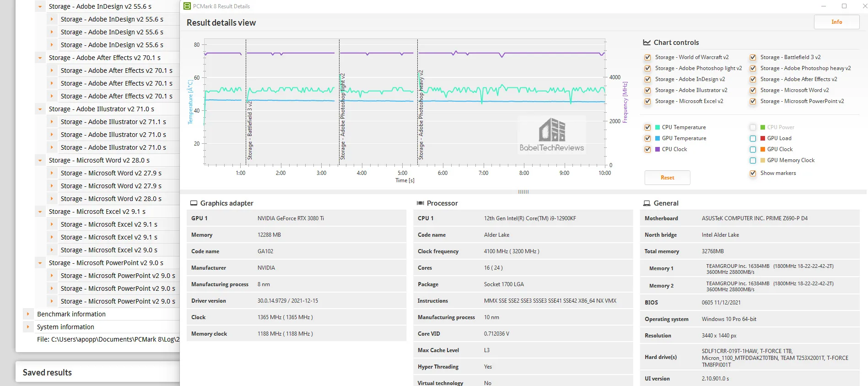Click the 32768MB total memory value

pos(713,251)
